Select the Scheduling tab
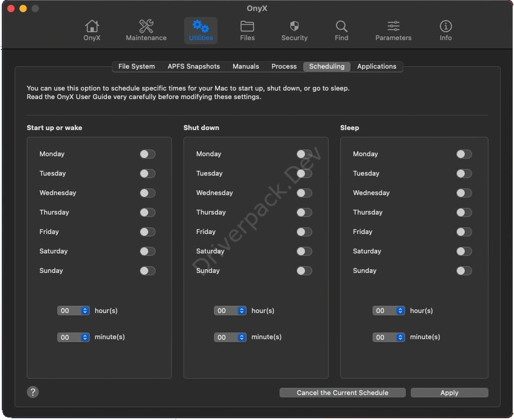The width and height of the screenshot is (514, 420). [x=326, y=67]
